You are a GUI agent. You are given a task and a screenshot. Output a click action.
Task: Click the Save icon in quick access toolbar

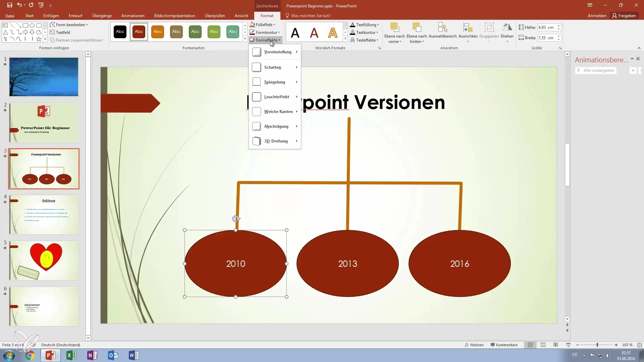10,5
